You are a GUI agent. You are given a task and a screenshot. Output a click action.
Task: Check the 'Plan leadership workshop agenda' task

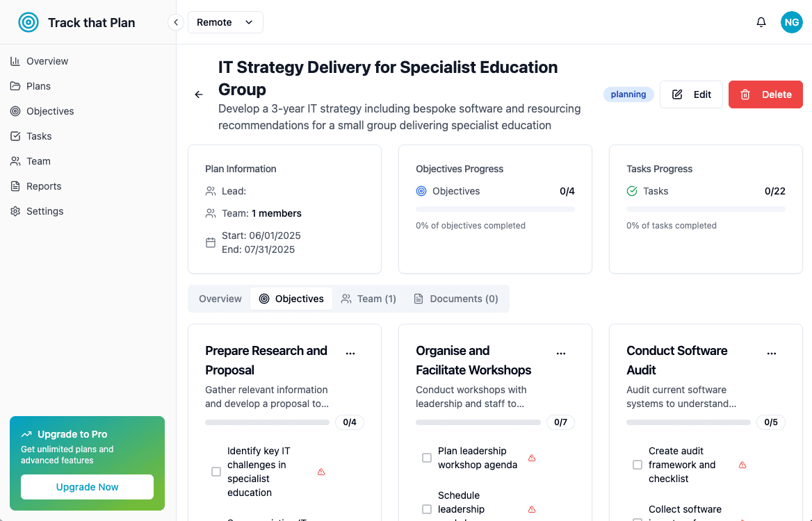tap(427, 457)
